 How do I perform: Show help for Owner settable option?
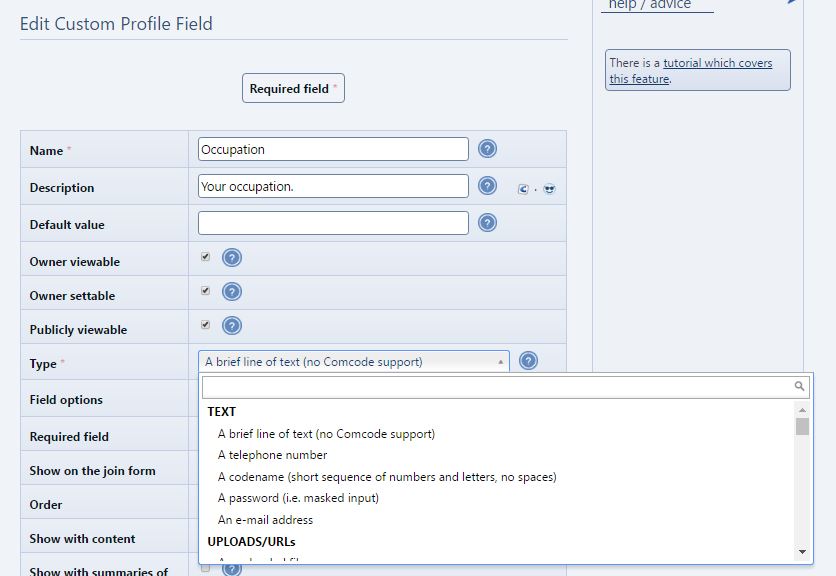pos(231,292)
